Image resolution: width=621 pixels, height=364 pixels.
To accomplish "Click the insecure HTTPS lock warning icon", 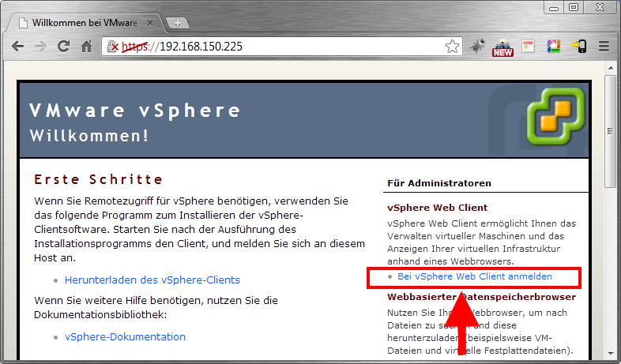I will coord(113,47).
